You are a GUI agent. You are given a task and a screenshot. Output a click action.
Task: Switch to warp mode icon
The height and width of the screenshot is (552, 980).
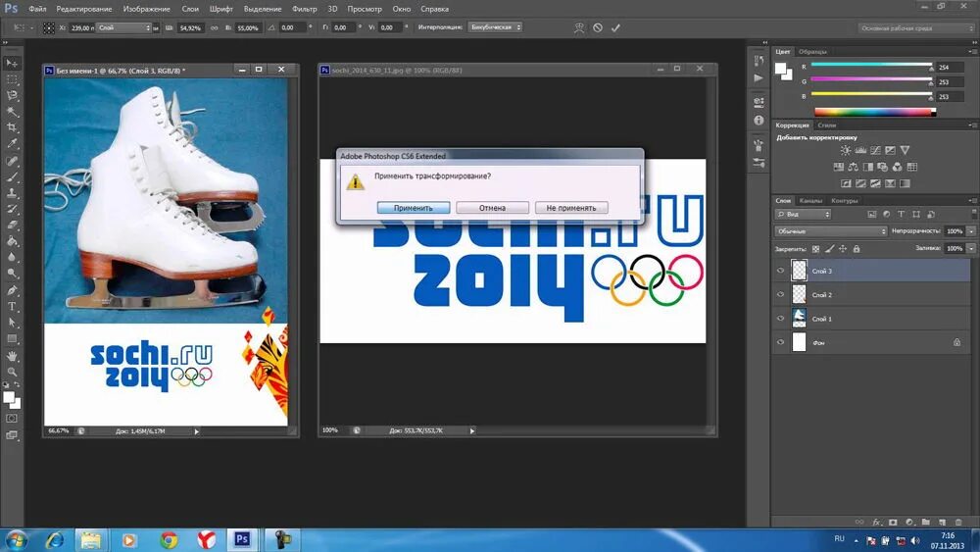[579, 27]
